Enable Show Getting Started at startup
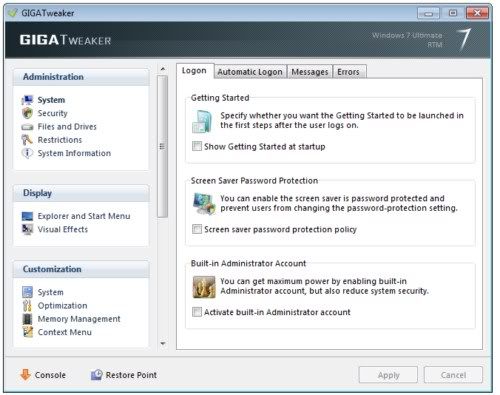The width and height of the screenshot is (500, 395). (197, 146)
